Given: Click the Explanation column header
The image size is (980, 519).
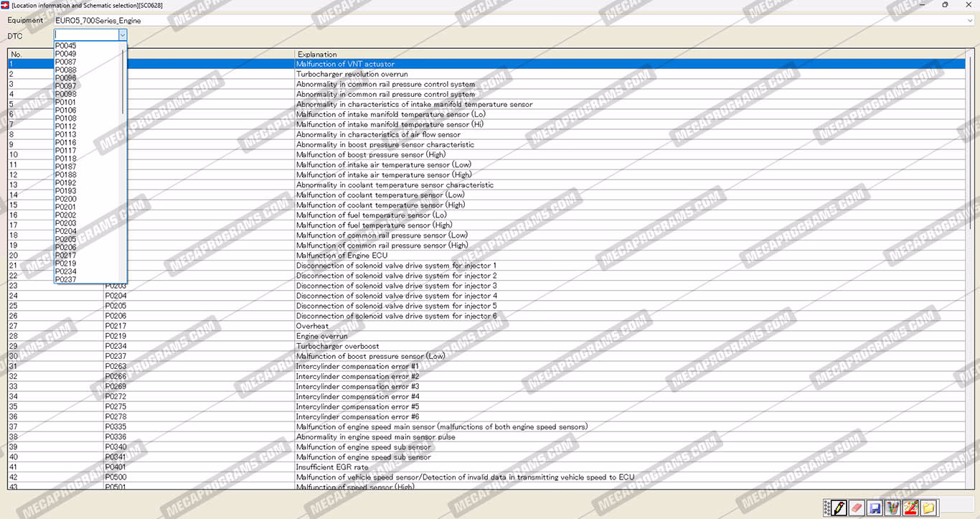Looking at the screenshot, I should 316,55.
